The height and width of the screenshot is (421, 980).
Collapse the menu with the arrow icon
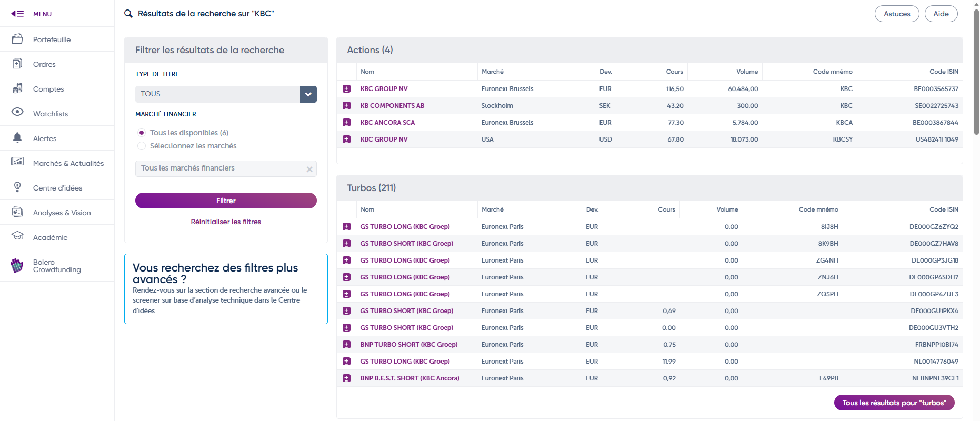[x=17, y=14]
